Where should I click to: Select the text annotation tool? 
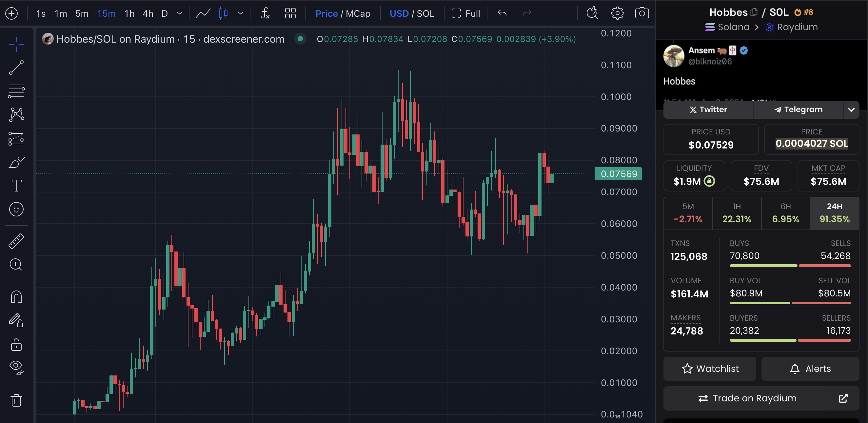(x=16, y=186)
